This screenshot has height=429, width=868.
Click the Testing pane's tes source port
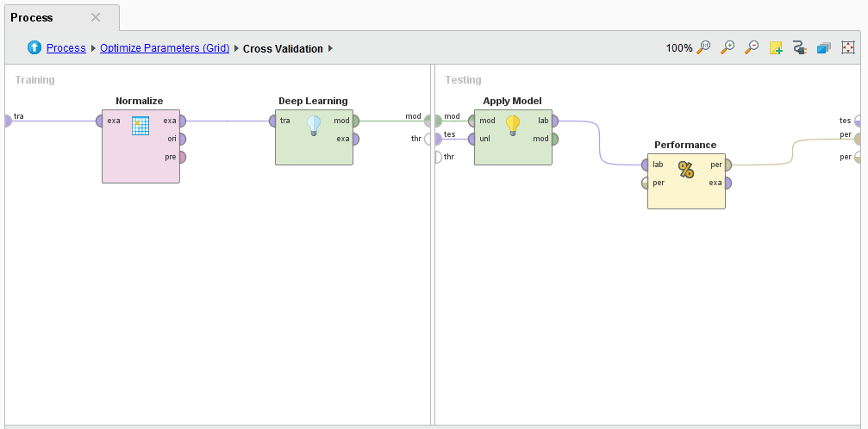[439, 139]
